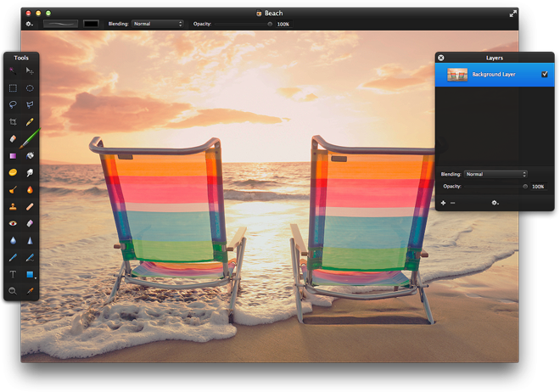Select the Magic Eraser tool
Image resolution: width=560 pixels, height=392 pixels.
tap(30, 223)
